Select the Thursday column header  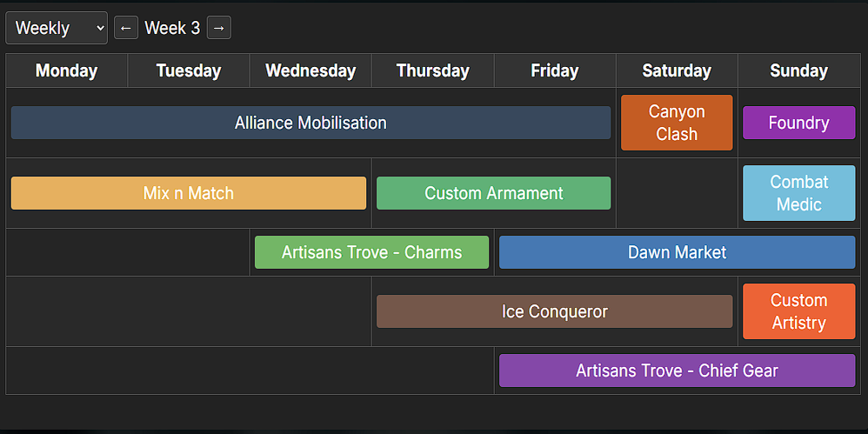pos(432,70)
